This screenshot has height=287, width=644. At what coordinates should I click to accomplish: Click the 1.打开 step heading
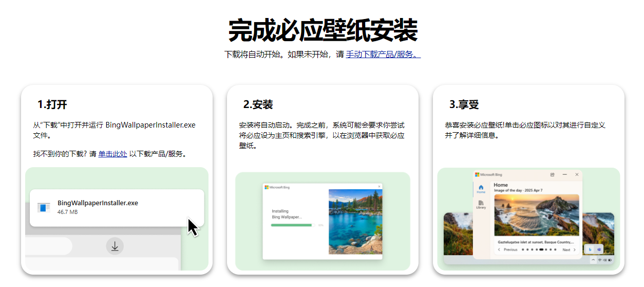[52, 104]
